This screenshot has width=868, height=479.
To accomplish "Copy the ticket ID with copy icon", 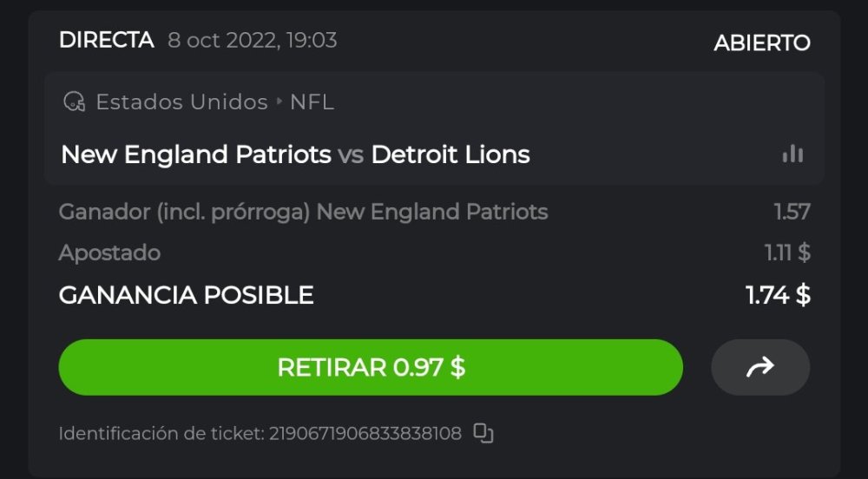I will (483, 433).
